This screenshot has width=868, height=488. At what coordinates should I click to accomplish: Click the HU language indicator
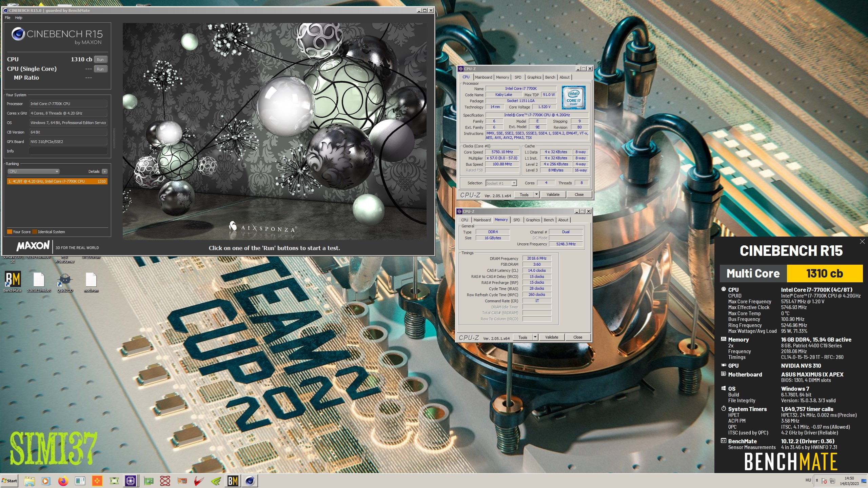point(808,481)
